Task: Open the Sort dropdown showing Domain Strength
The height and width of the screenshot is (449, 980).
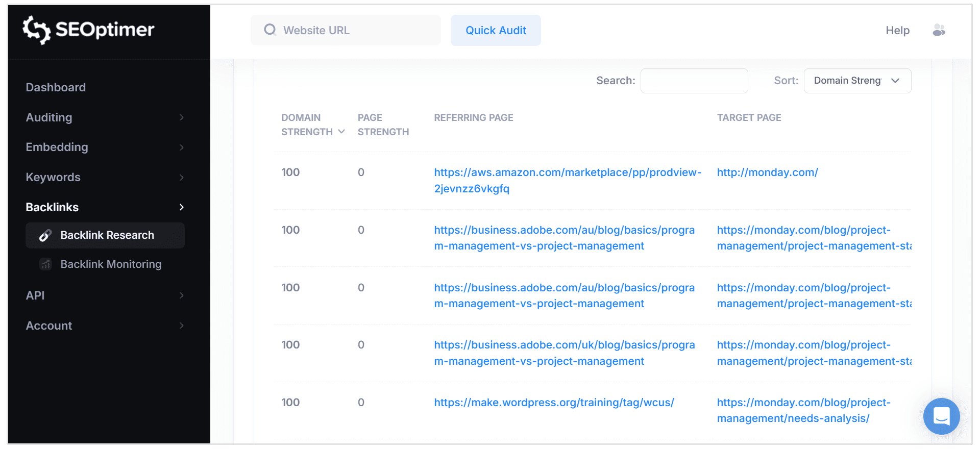Action: 857,81
